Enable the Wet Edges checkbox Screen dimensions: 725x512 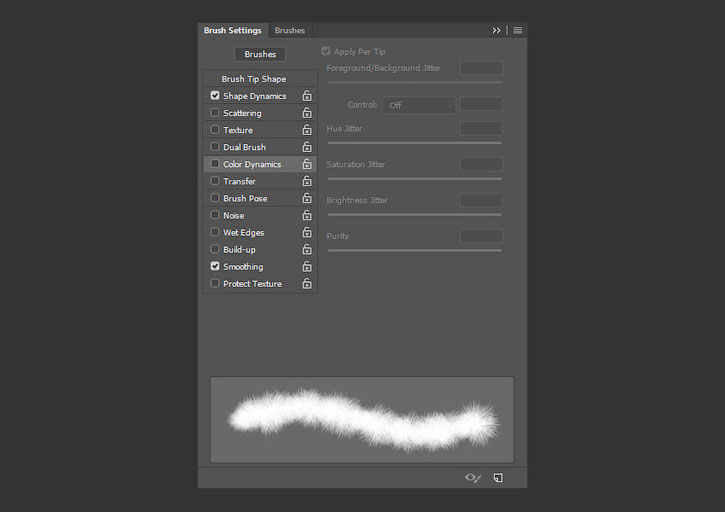(x=215, y=232)
